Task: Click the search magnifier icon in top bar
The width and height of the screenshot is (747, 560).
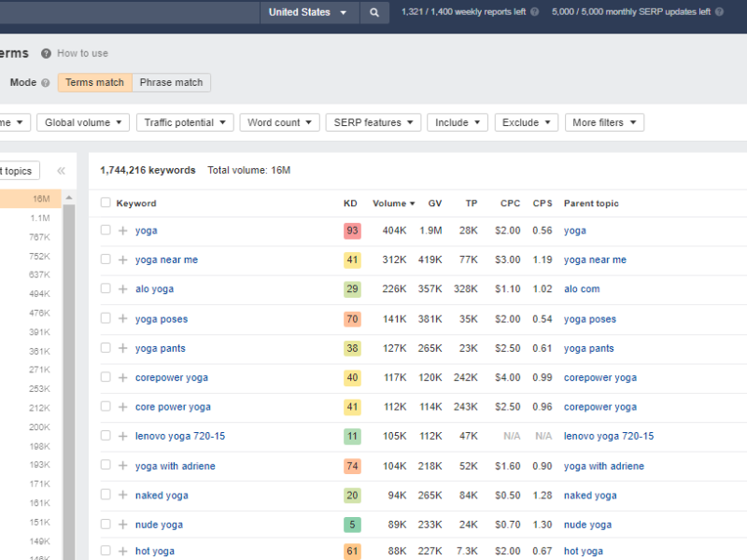Action: pos(373,12)
